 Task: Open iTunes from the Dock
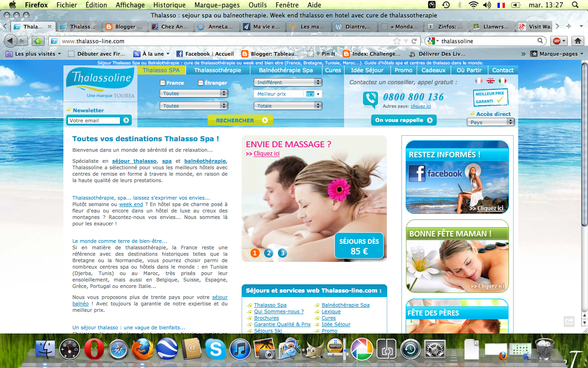(x=240, y=350)
